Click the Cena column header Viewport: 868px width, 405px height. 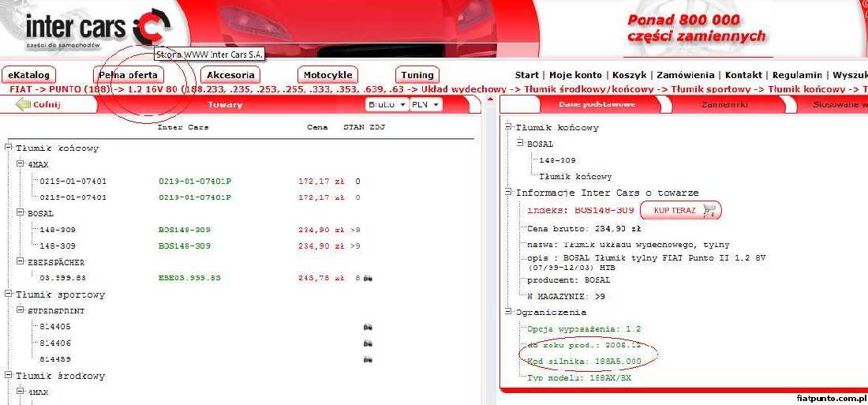click(x=317, y=127)
